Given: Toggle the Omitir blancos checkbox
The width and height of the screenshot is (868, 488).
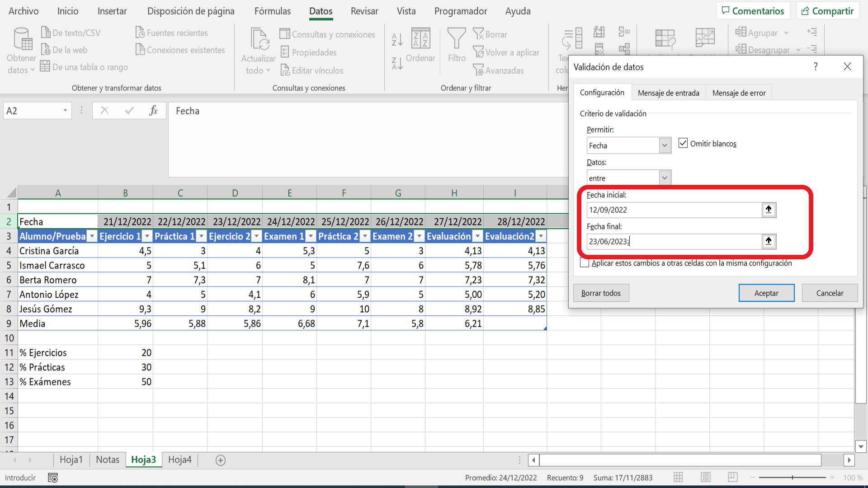Looking at the screenshot, I should pyautogui.click(x=683, y=143).
